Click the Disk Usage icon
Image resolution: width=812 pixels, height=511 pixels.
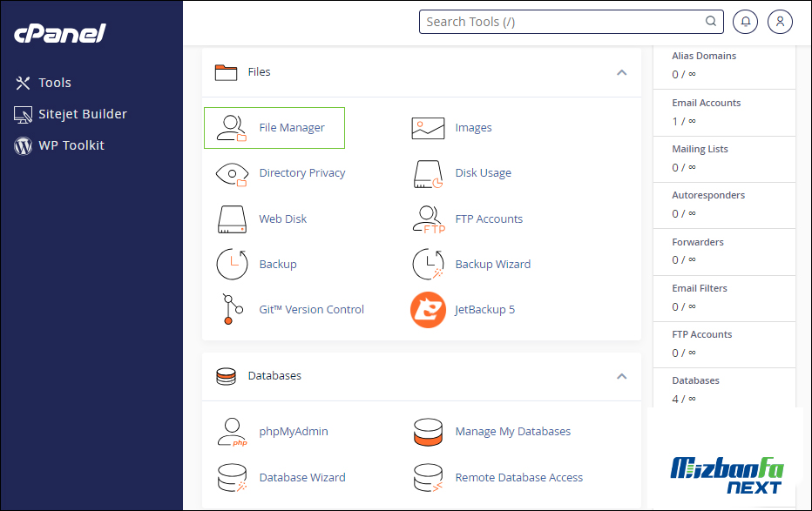[x=428, y=173]
